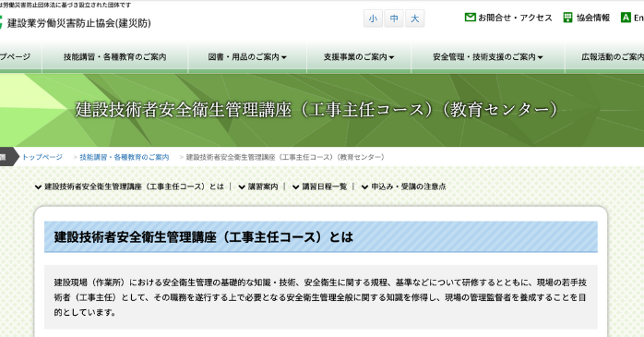Image resolution: width=644 pixels, height=337 pixels.
Task: Click banner title 建設技術者安全衛生管理講座（工事主任コース）（教育センター）
Action: pos(316,110)
